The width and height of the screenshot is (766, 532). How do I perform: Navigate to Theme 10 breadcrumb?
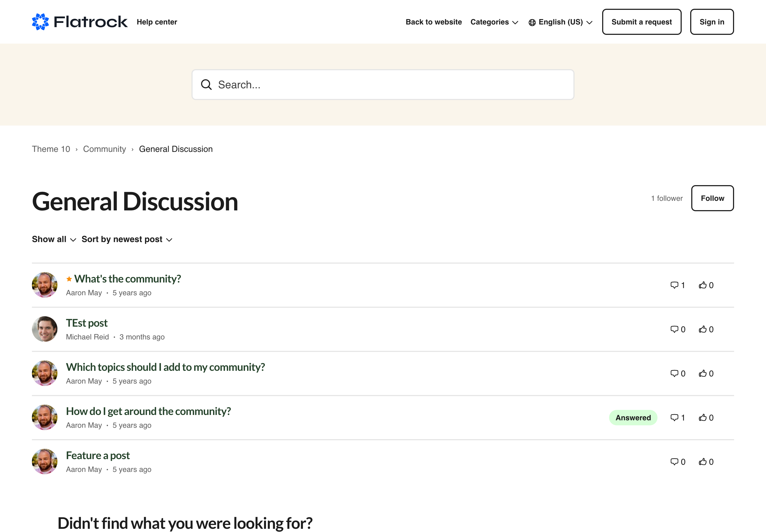point(51,149)
